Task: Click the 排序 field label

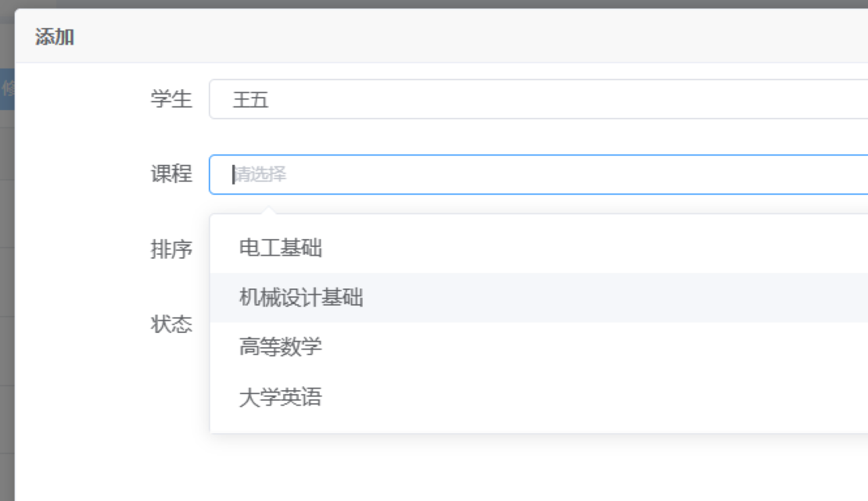Action: coord(171,249)
